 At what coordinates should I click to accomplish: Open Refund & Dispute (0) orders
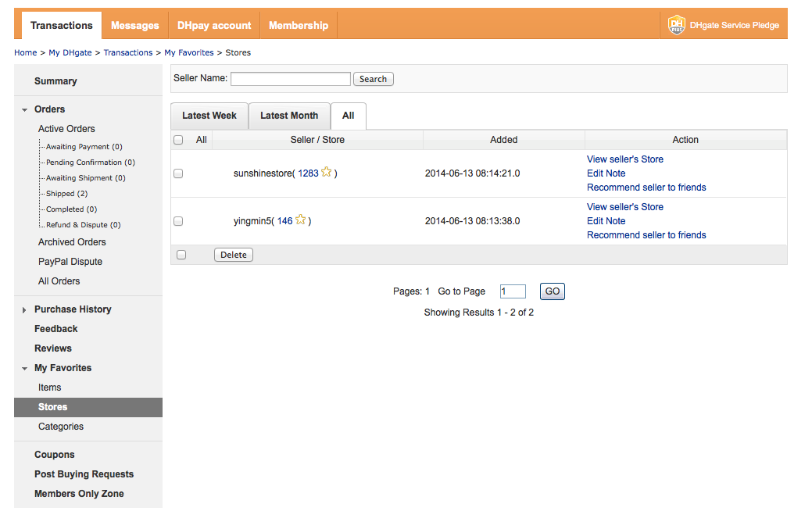[x=84, y=225]
